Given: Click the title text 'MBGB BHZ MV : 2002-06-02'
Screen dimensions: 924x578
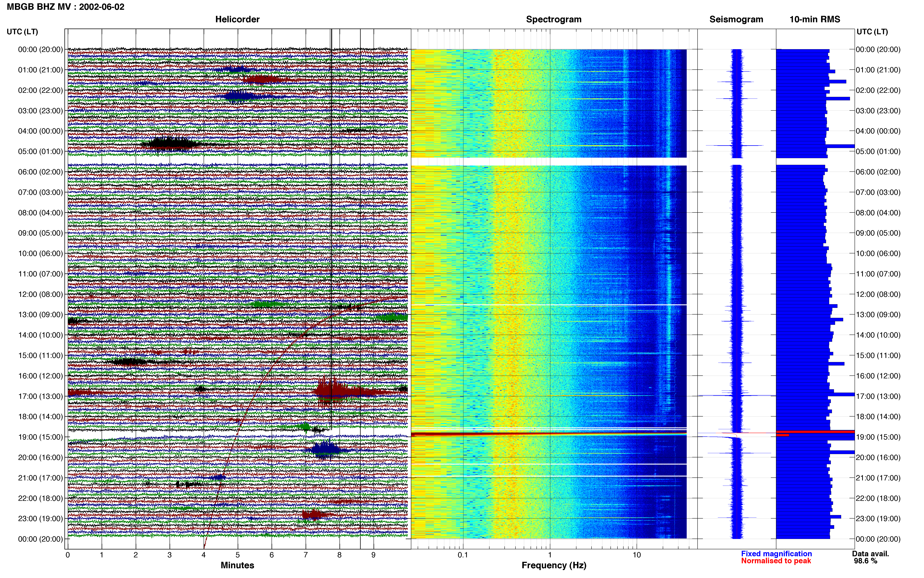Looking at the screenshot, I should click(x=65, y=7).
